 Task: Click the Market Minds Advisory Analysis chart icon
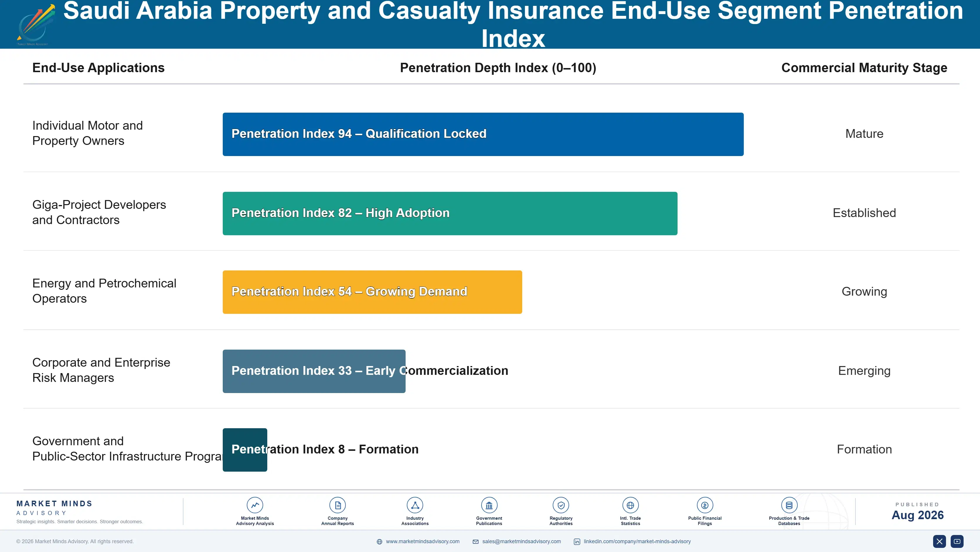tap(255, 505)
